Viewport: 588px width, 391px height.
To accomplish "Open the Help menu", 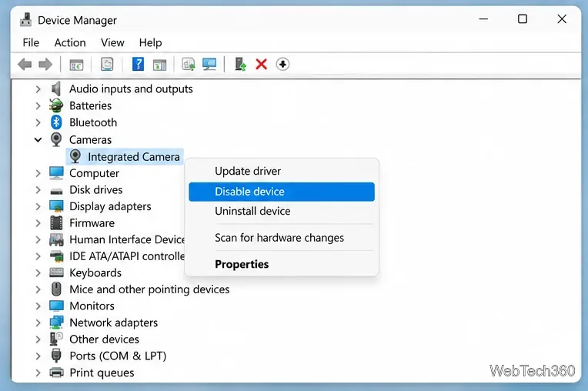I will click(150, 43).
